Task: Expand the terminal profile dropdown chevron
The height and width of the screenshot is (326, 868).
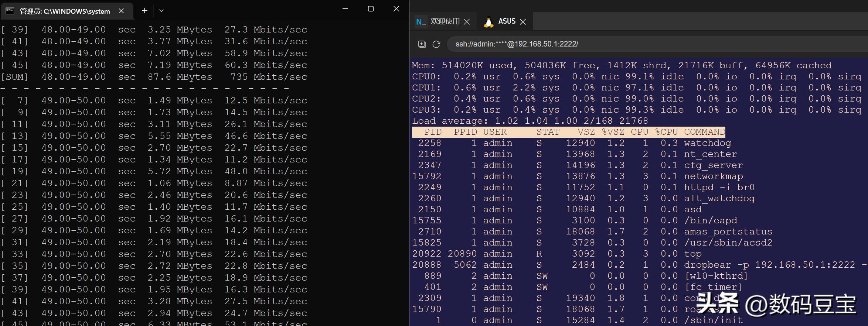Action: point(161,11)
